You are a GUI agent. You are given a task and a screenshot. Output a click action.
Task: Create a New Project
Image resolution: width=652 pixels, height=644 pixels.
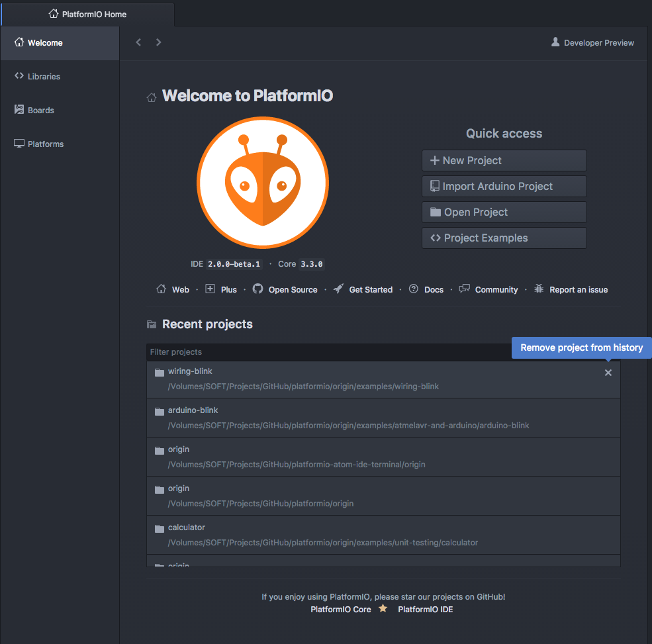pos(504,160)
